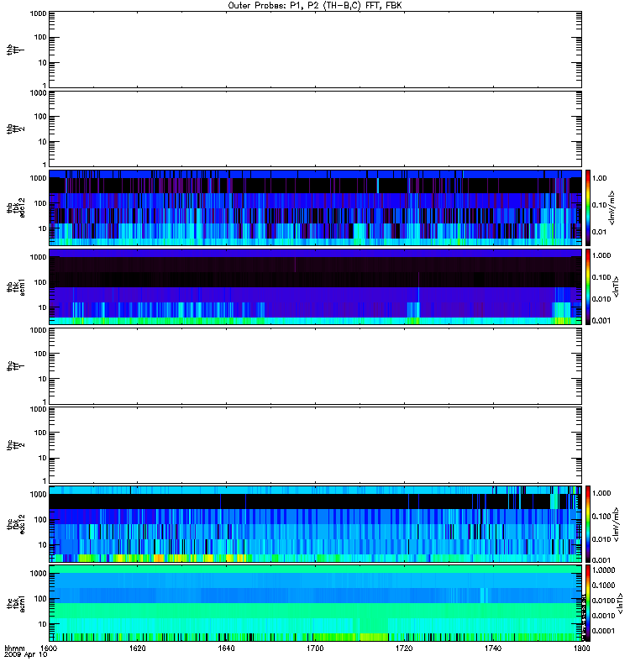Click the thb fbk edc12 spectrogram panel
The height and width of the screenshot is (672, 630).
315,207
